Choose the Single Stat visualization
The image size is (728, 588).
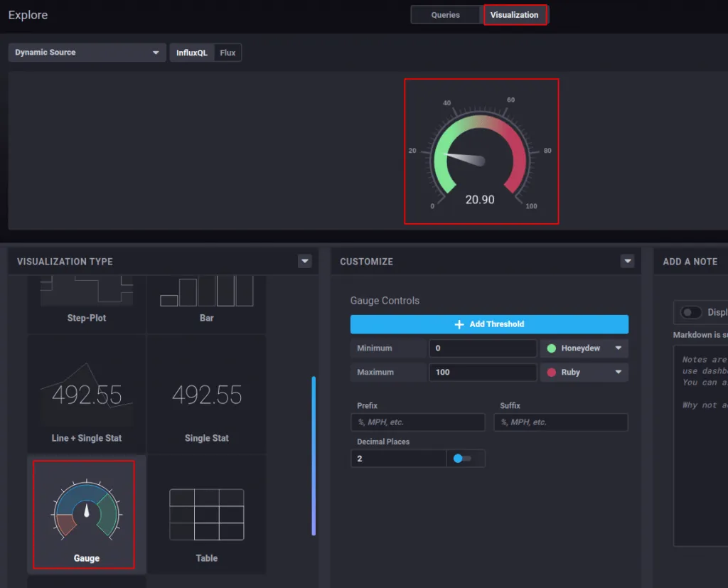click(207, 395)
